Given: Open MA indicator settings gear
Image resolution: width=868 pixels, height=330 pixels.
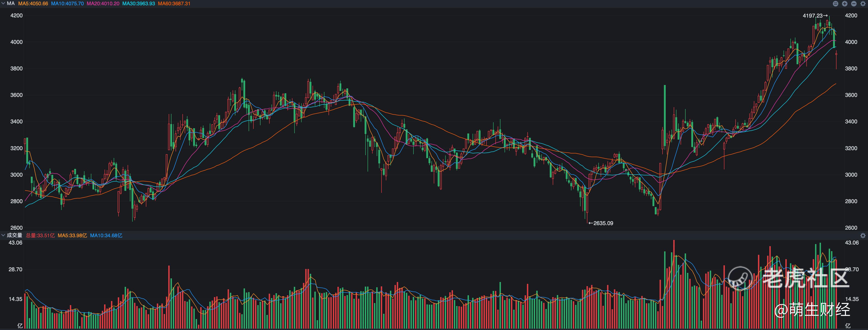Looking at the screenshot, I should coord(863,4).
